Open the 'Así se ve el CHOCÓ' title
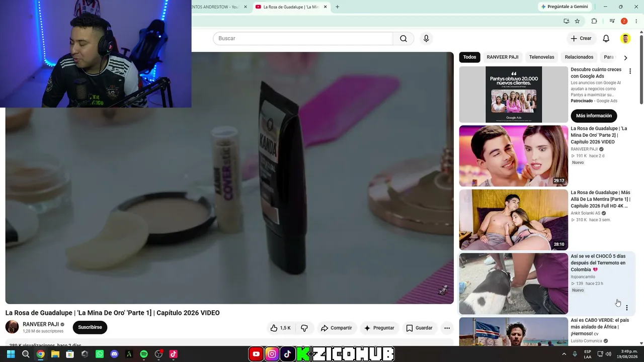The width and height of the screenshot is (644, 362). coord(598,263)
